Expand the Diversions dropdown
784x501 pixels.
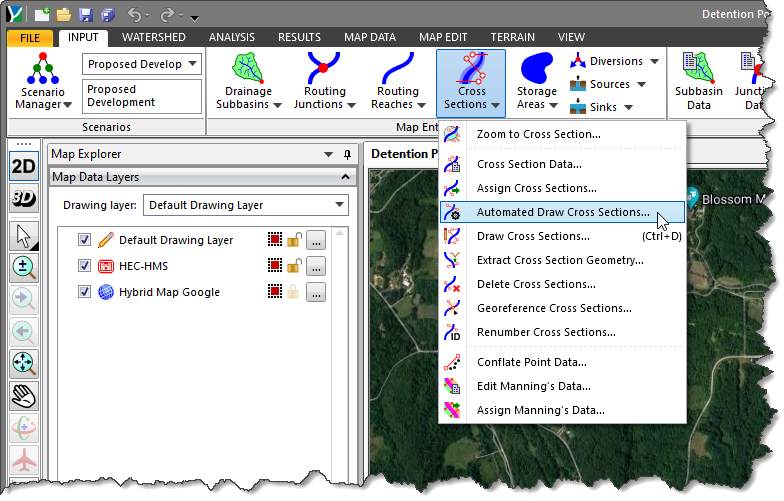(x=654, y=61)
